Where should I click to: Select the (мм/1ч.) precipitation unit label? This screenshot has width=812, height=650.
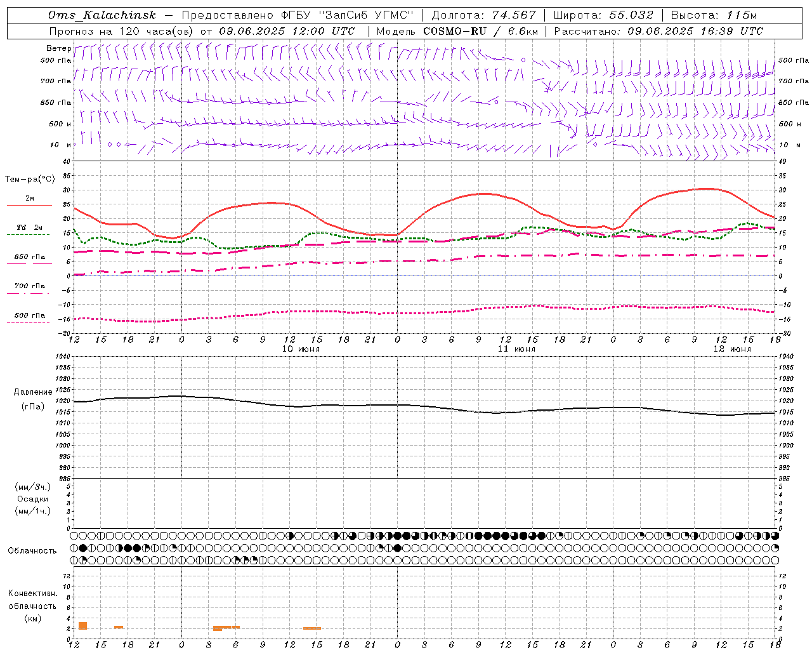point(32,511)
